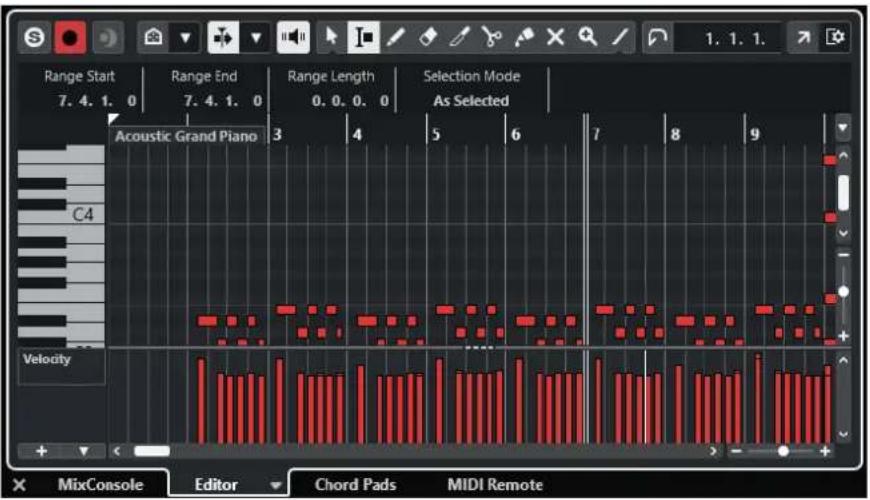Switch to the Chord Pads tab

point(355,484)
